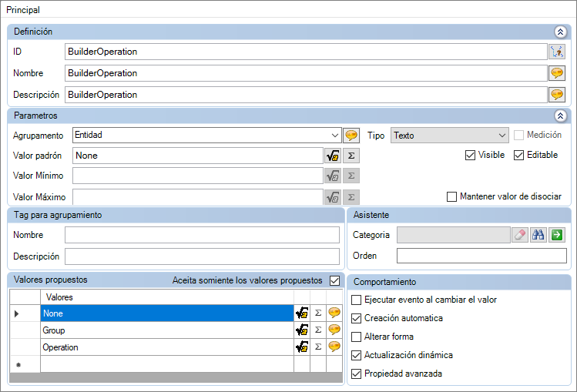This screenshot has width=577, height=392.
Task: Click the sigma icon next to Valor padrón
Action: 351,155
